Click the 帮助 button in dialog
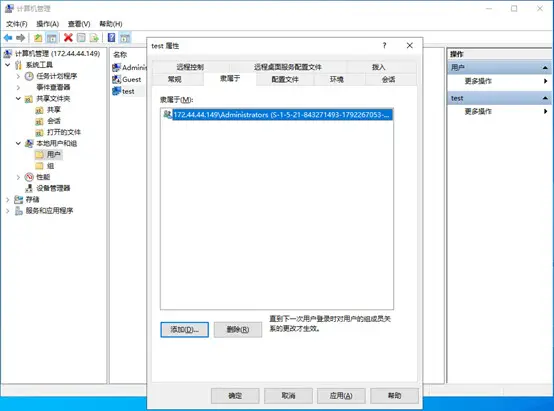This screenshot has height=411, width=554. click(x=394, y=395)
